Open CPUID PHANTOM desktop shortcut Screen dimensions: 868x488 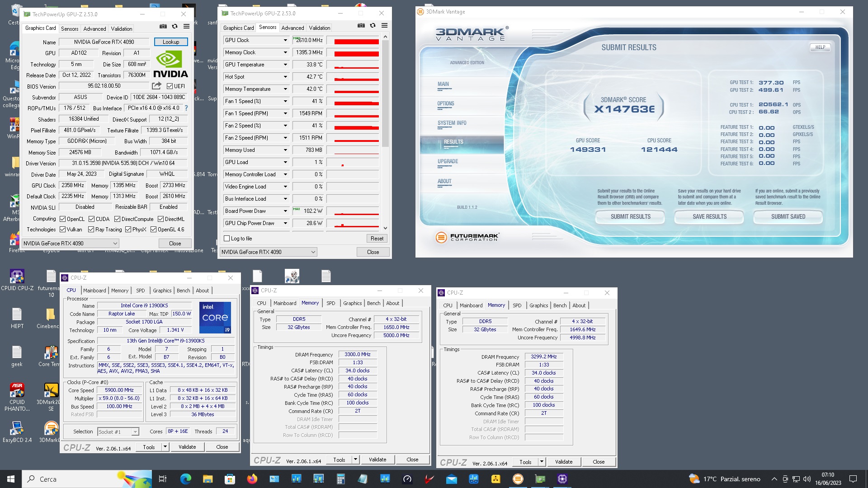tap(17, 397)
